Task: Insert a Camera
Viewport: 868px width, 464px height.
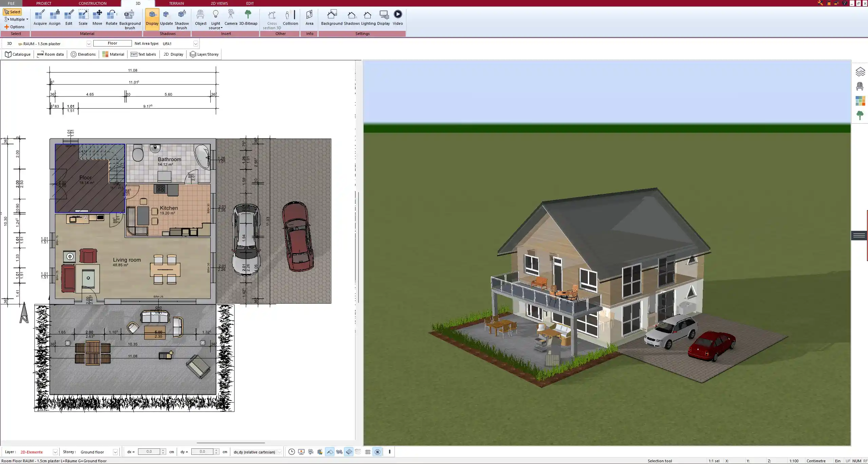Action: (x=231, y=18)
